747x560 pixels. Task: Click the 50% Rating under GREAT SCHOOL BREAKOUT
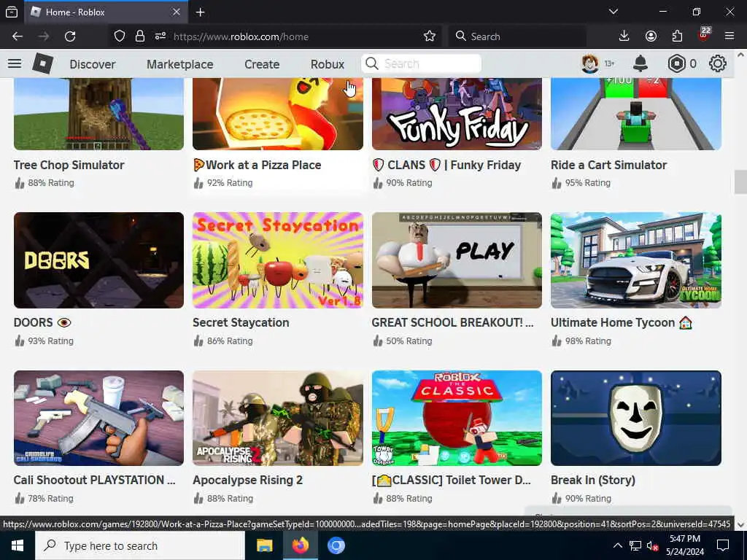pyautogui.click(x=409, y=341)
